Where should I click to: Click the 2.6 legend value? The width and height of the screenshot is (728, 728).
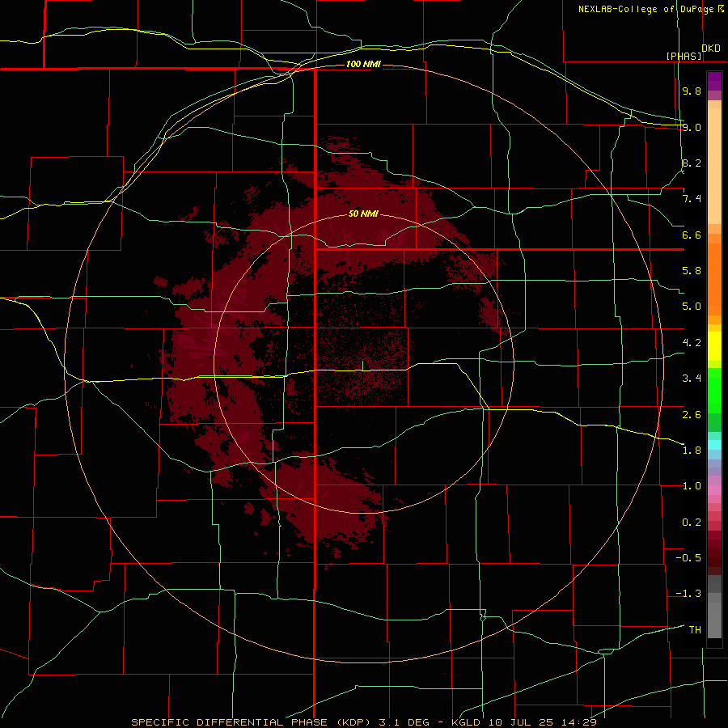point(692,415)
